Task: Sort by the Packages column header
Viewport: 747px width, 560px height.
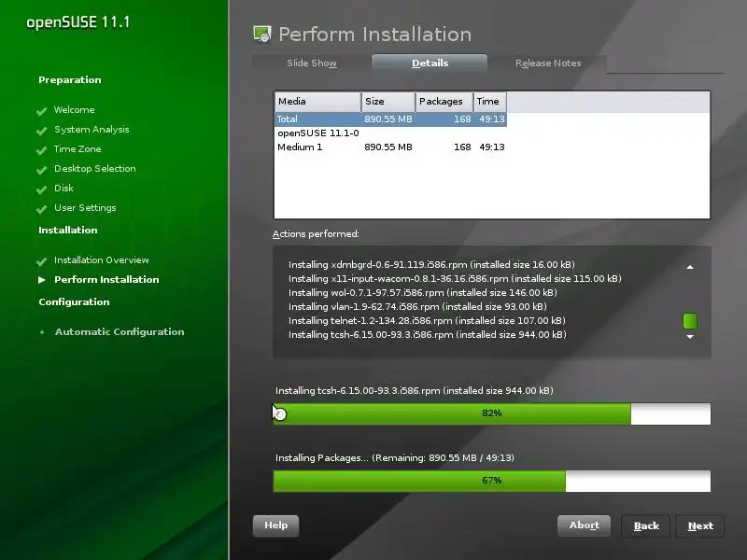Action: click(x=444, y=102)
